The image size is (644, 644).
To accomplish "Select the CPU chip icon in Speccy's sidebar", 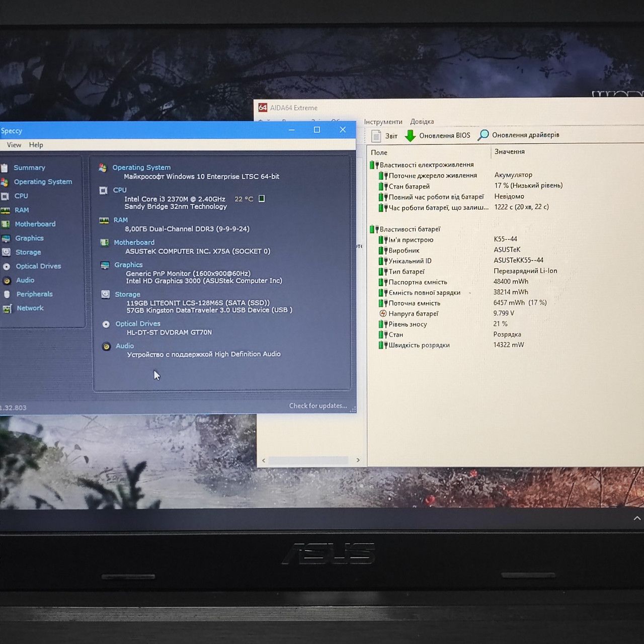I will pyautogui.click(x=5, y=196).
